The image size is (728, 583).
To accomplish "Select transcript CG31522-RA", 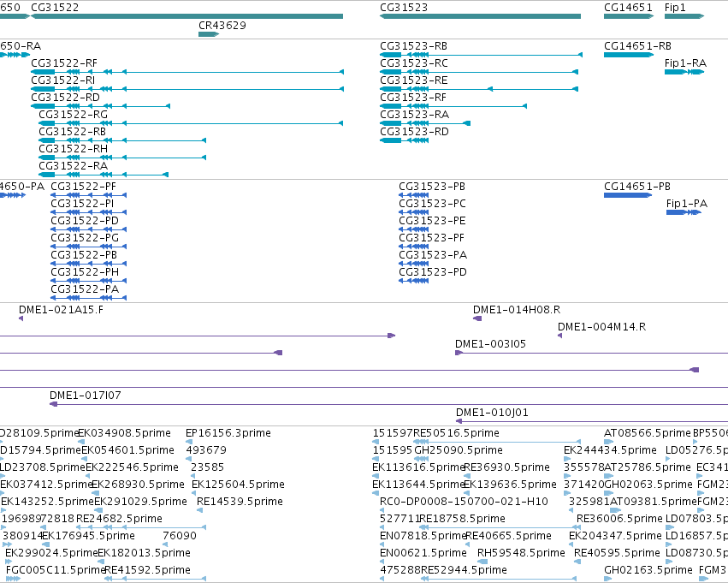I will click(104, 175).
